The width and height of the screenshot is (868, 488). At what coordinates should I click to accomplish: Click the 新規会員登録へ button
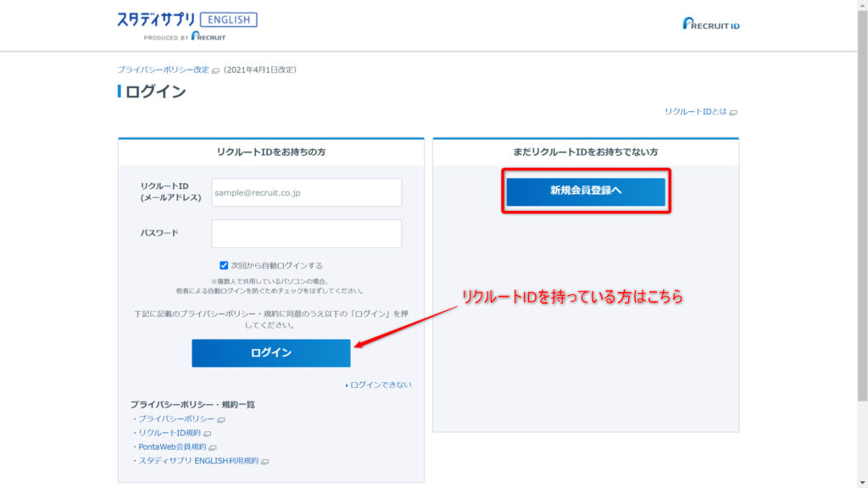tap(586, 191)
